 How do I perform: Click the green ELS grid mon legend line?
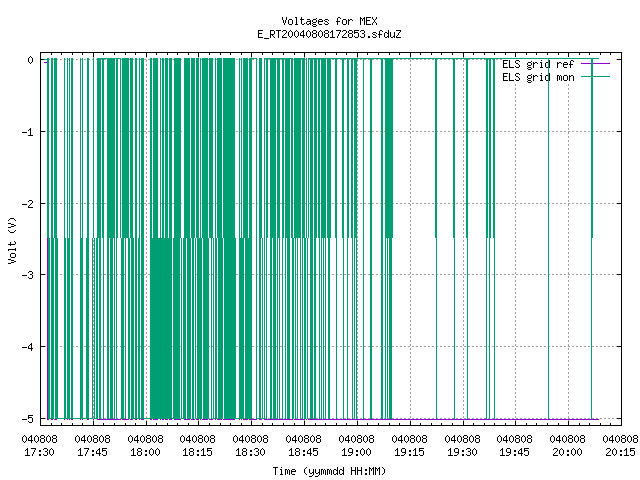click(x=596, y=77)
